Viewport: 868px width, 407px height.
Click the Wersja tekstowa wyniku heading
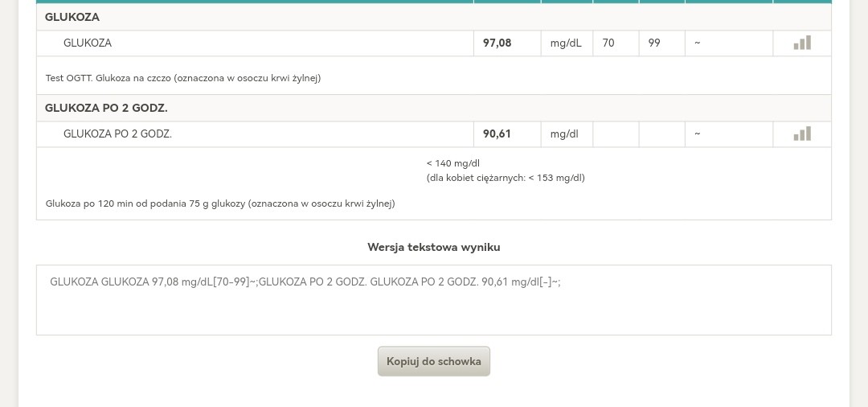(433, 247)
